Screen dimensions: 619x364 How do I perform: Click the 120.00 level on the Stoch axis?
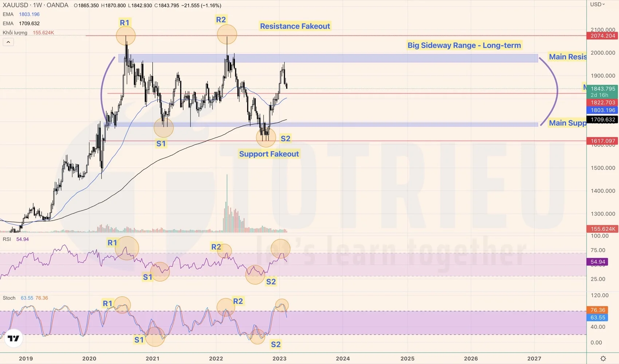tap(599, 295)
